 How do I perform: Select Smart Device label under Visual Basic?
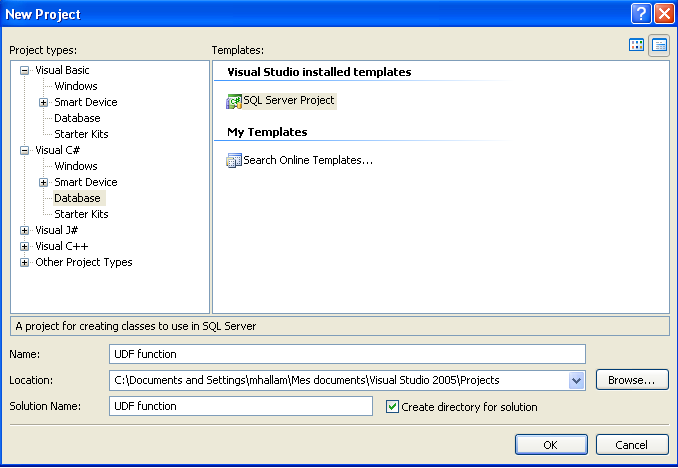point(86,102)
